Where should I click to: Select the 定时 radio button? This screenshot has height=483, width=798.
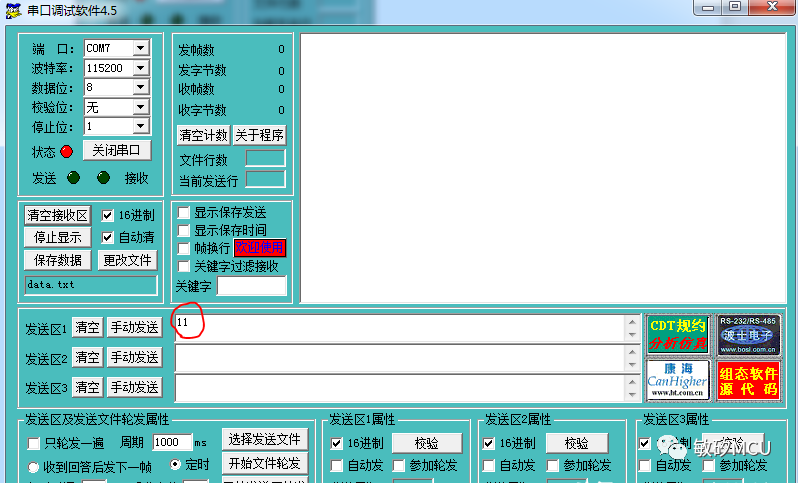click(x=176, y=465)
